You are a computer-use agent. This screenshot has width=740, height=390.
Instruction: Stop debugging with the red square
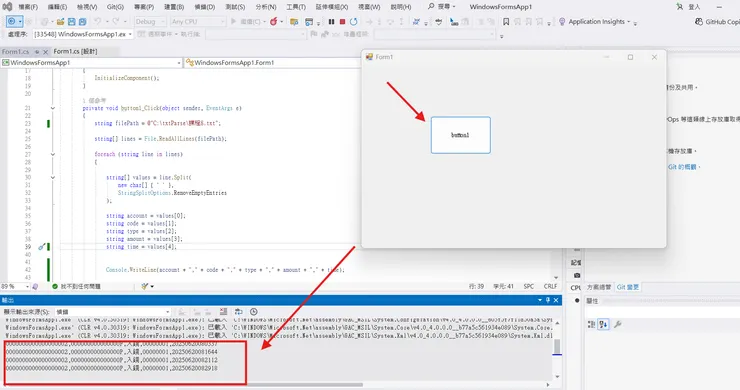click(x=343, y=22)
